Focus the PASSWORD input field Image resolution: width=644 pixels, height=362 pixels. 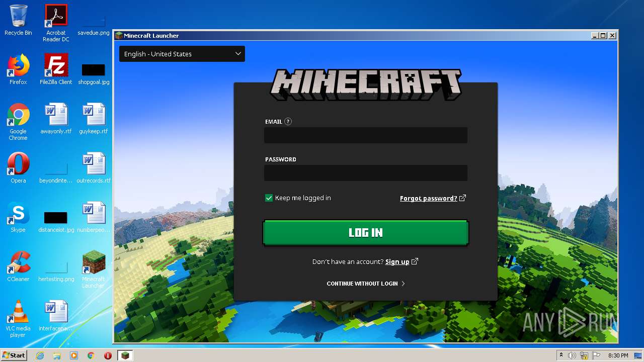point(366,173)
